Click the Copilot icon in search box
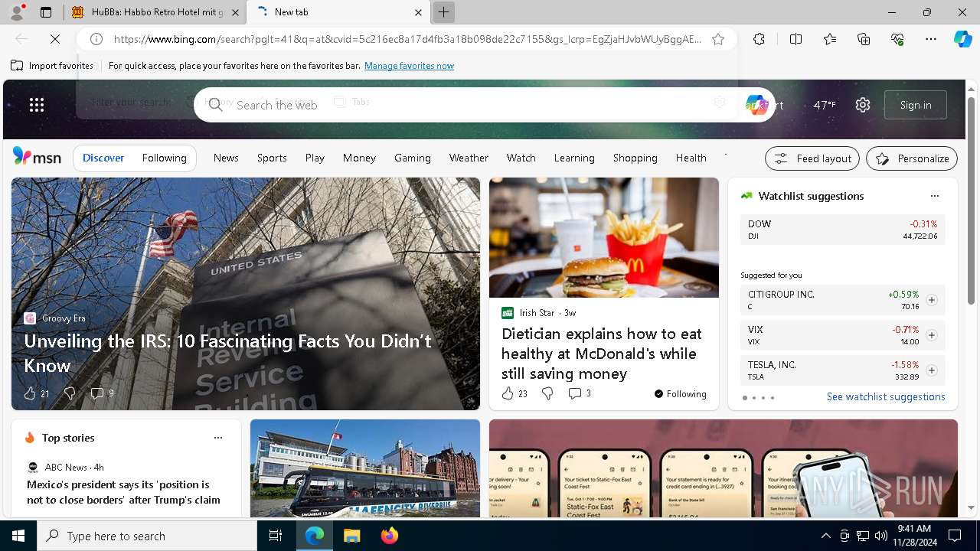Screen dimensions: 980x551 pos(755,105)
